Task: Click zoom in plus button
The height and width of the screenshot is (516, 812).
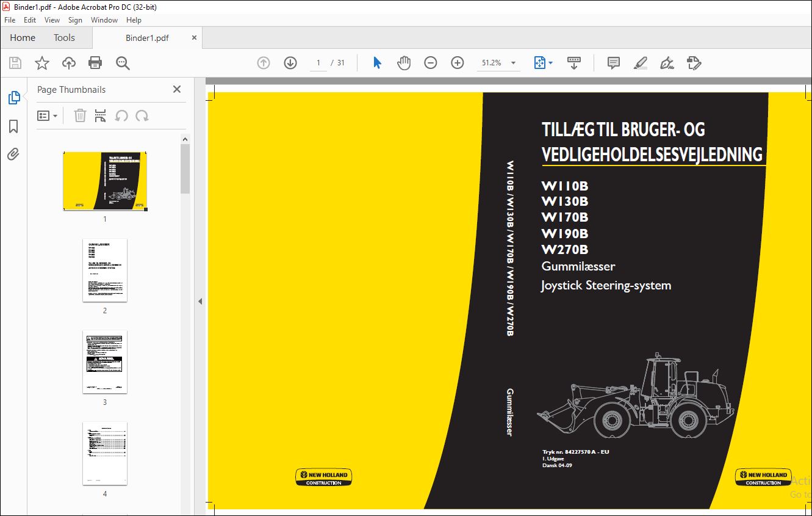Action: pyautogui.click(x=458, y=63)
